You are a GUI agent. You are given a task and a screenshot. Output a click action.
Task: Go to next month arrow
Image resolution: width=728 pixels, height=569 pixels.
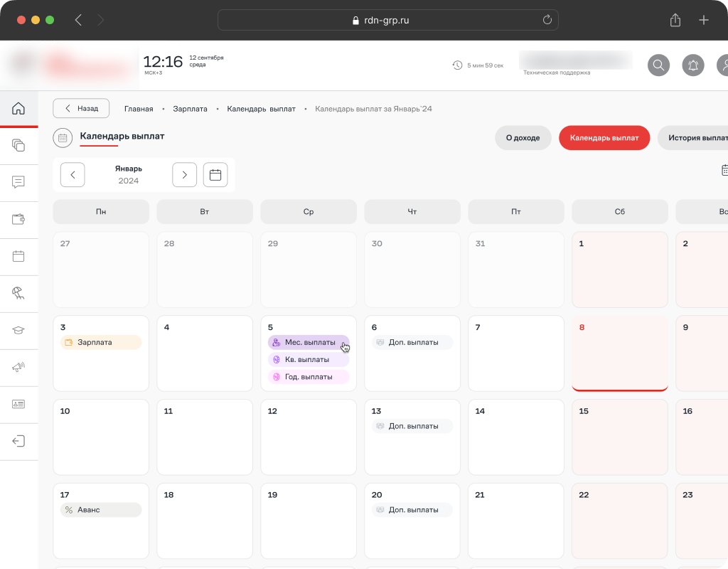point(184,175)
